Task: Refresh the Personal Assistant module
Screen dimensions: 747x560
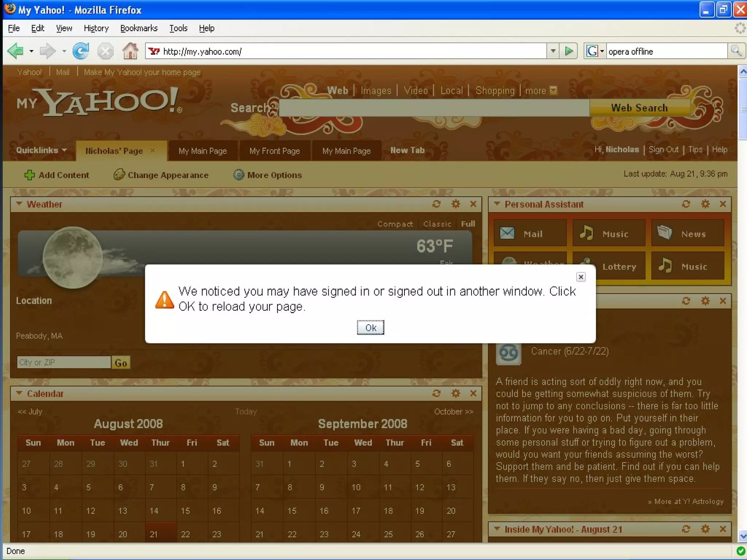Action: pyautogui.click(x=686, y=204)
